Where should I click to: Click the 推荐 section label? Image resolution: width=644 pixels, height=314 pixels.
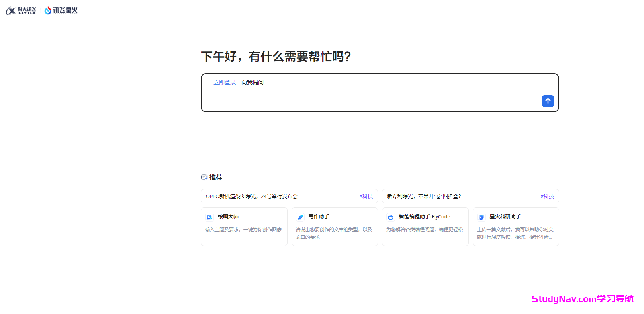click(216, 177)
